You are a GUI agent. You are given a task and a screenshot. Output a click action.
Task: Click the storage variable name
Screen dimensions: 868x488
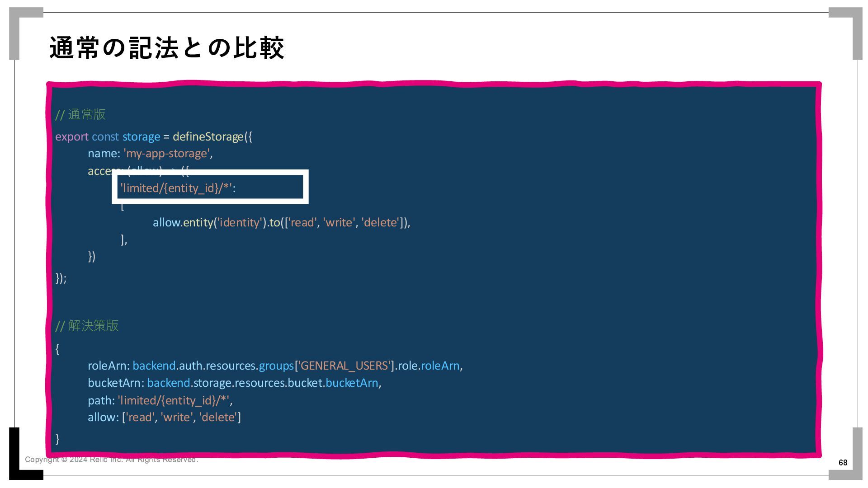141,136
